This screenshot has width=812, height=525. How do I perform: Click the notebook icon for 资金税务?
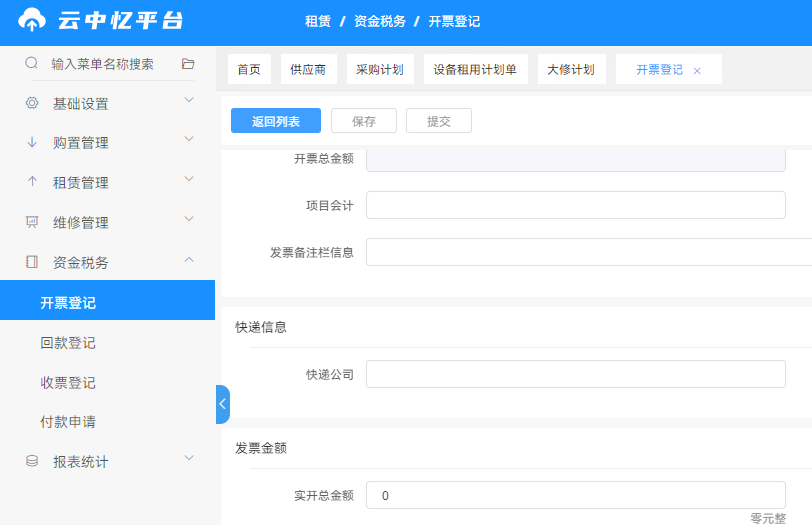pos(32,262)
